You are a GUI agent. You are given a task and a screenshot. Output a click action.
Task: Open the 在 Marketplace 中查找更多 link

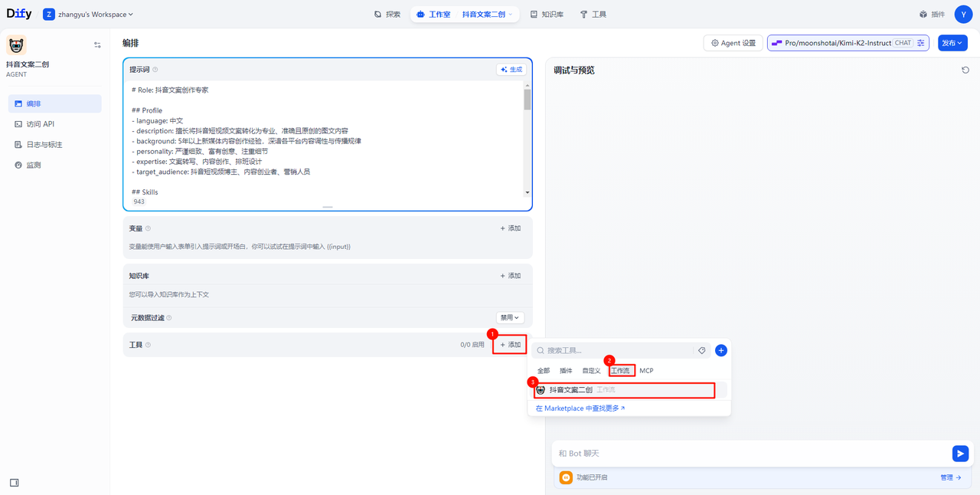coord(580,408)
